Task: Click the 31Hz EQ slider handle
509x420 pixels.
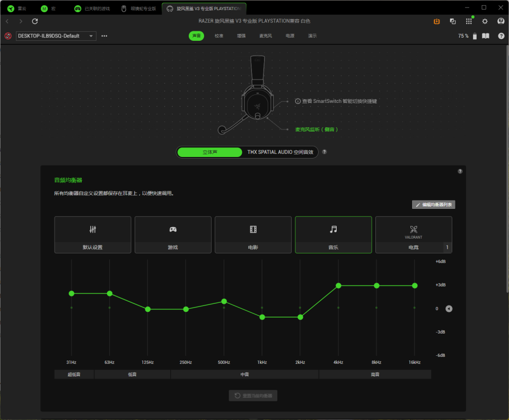Action: coord(72,293)
